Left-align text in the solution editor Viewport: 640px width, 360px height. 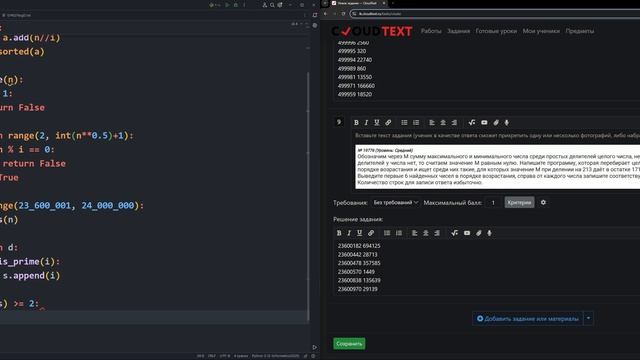point(415,233)
